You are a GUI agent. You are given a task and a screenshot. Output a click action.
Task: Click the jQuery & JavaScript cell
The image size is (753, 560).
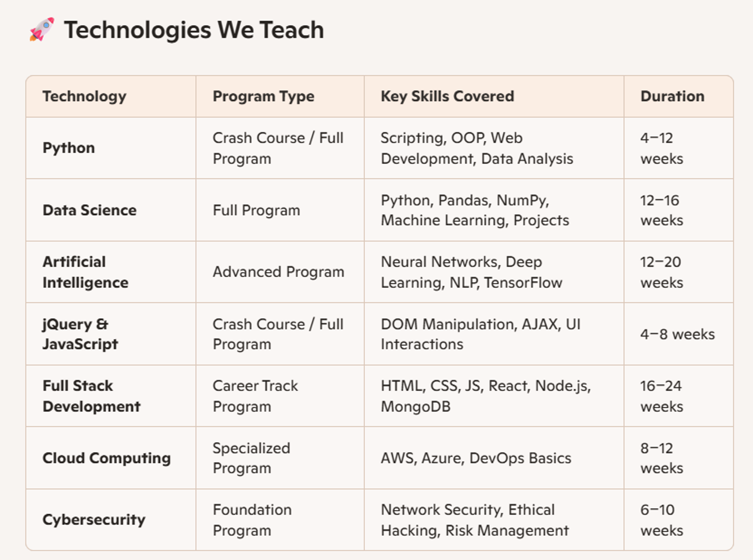[80, 334]
